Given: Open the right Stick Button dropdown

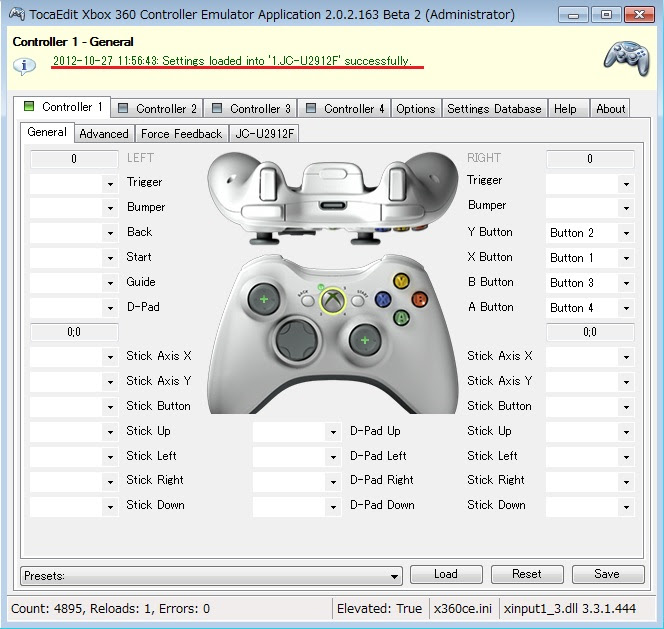Looking at the screenshot, I should pos(590,407).
